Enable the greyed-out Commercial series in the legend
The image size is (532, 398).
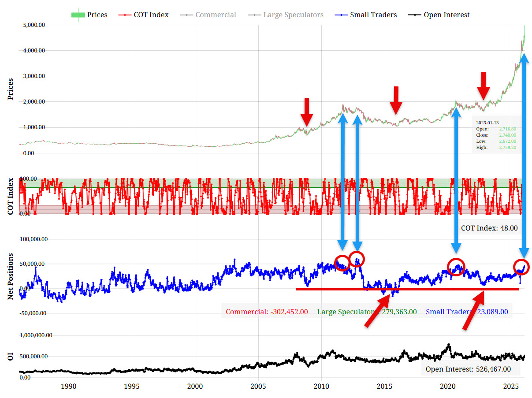click(216, 15)
